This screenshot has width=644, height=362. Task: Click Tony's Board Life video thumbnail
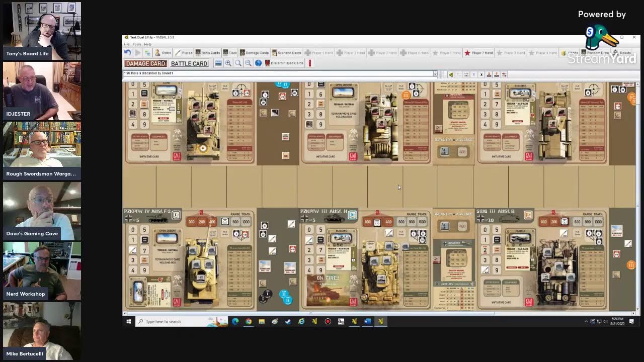pos(42,30)
